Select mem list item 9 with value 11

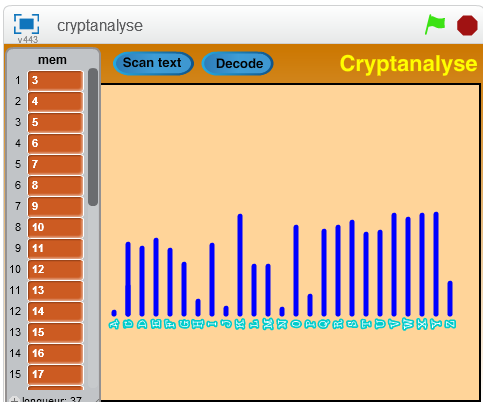55,248
